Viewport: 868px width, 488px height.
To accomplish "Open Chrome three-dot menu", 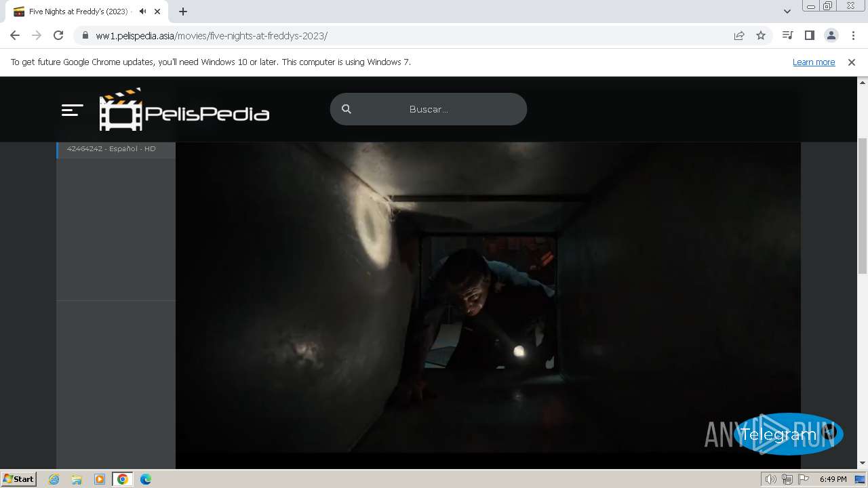I will tap(853, 36).
